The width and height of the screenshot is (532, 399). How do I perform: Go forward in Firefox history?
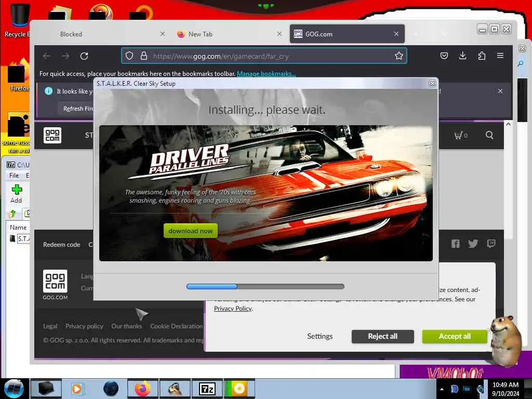pos(65,56)
